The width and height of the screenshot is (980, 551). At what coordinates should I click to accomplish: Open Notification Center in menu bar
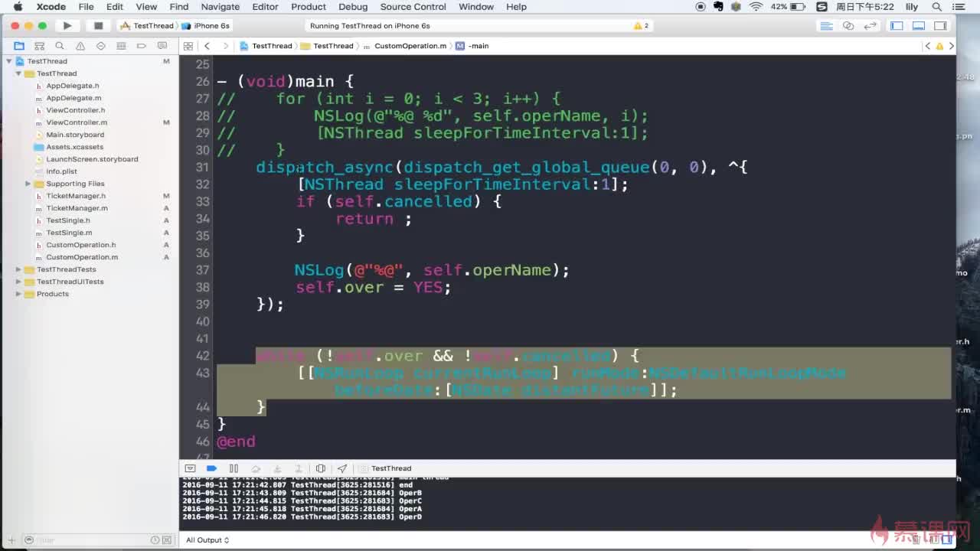[x=959, y=7]
